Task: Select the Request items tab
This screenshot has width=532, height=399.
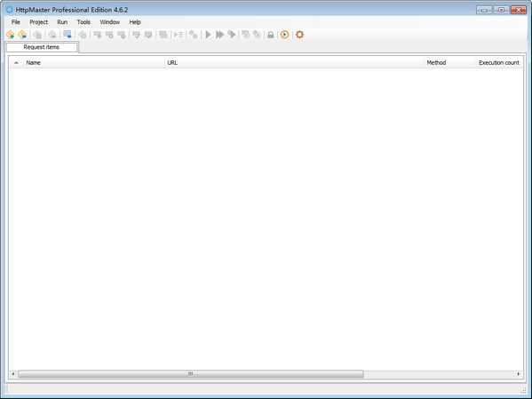Action: [x=42, y=47]
